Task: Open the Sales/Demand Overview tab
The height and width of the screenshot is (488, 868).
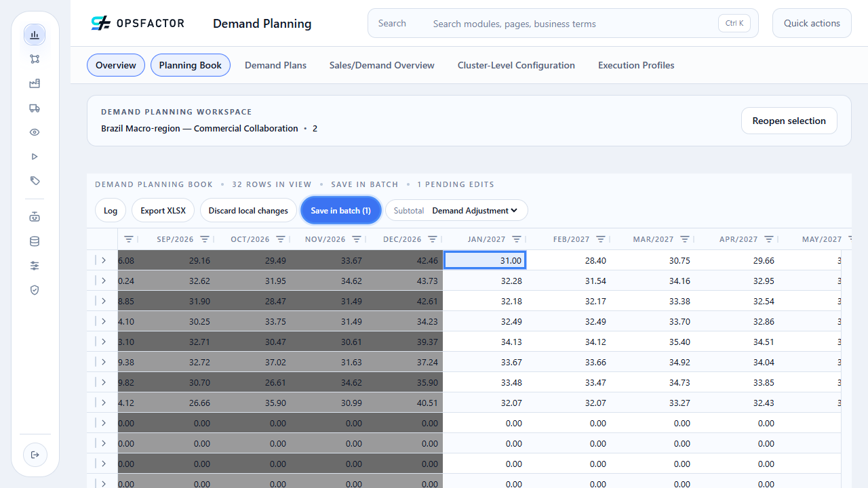Action: (x=382, y=65)
